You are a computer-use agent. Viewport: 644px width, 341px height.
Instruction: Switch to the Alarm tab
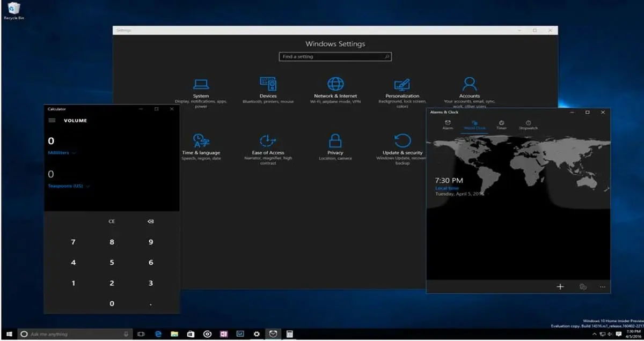coord(448,125)
